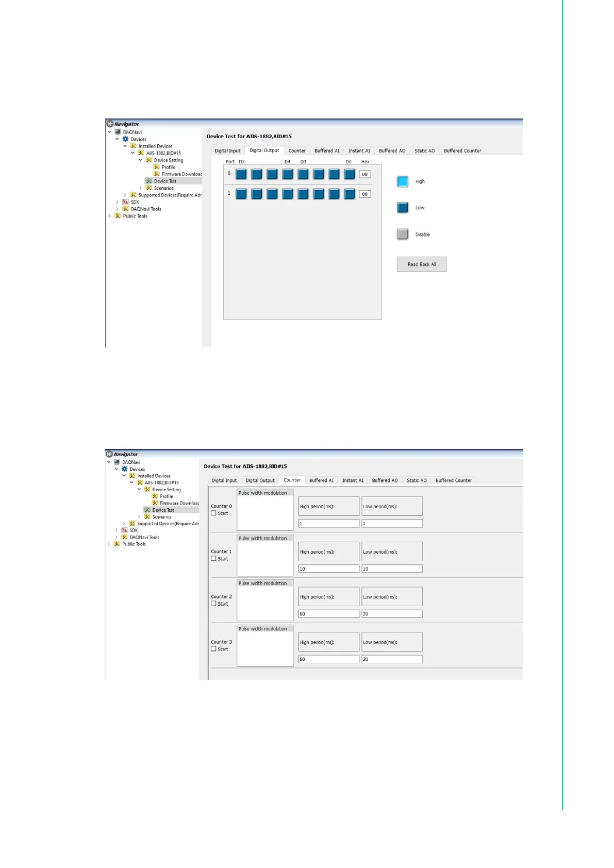This screenshot has height=868, width=614.
Task: Toggle the Port 0 D7 output bit
Action: point(241,174)
